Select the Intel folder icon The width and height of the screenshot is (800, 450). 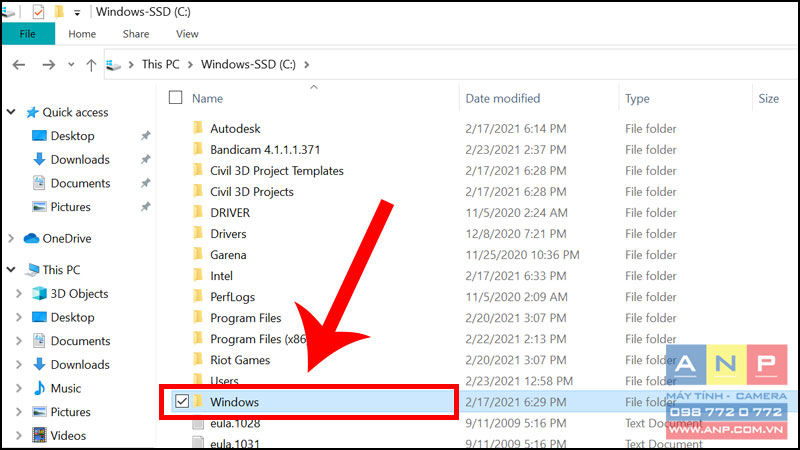click(x=198, y=275)
